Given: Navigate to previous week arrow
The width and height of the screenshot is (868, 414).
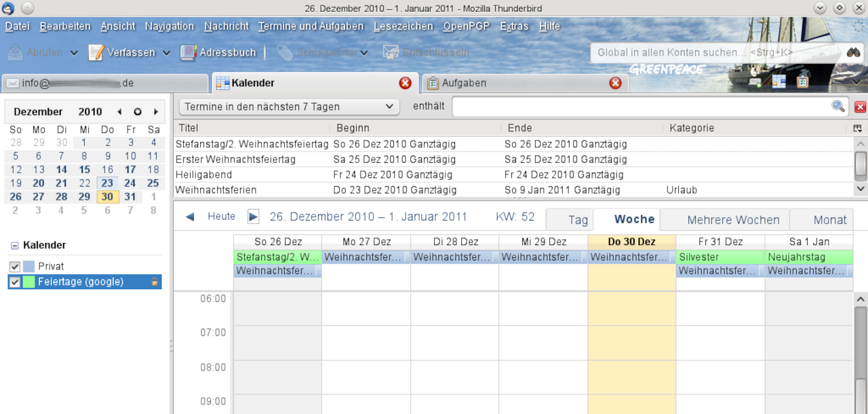Looking at the screenshot, I should point(190,217).
